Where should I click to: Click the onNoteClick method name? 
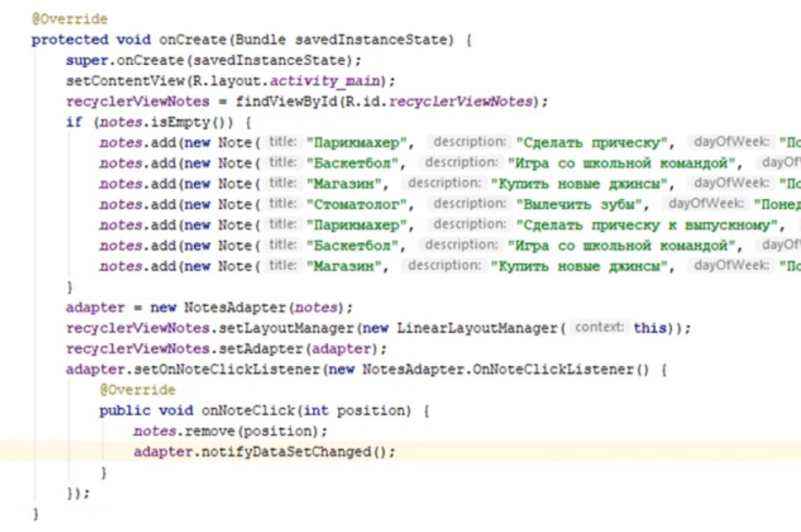click(x=248, y=411)
